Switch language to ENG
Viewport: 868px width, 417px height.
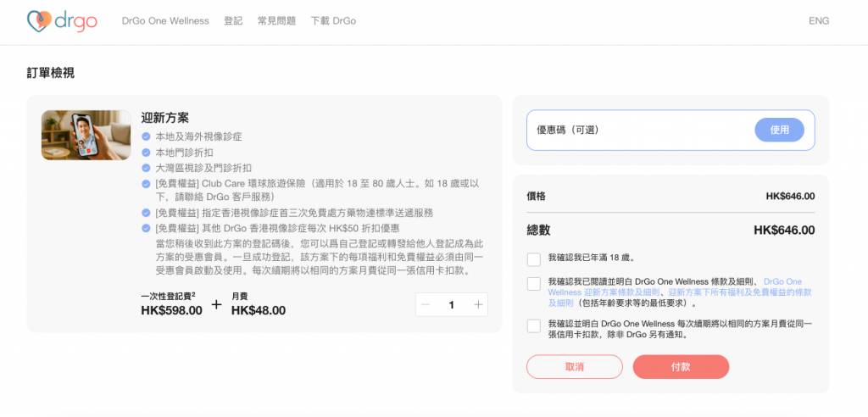tap(819, 21)
